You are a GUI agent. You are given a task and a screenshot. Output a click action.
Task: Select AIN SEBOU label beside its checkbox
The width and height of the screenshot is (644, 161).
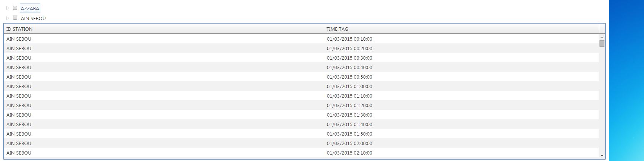click(33, 18)
